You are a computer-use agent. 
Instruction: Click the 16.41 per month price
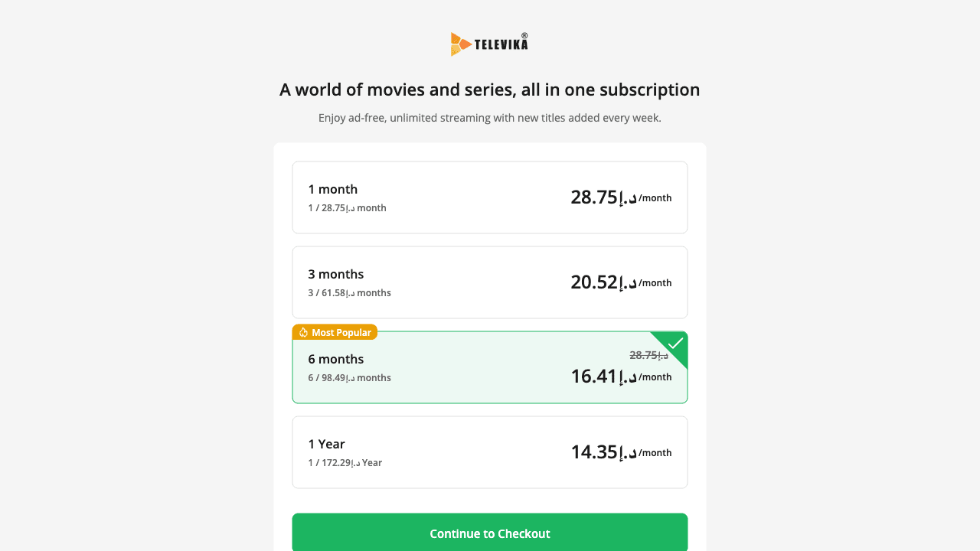pos(621,377)
